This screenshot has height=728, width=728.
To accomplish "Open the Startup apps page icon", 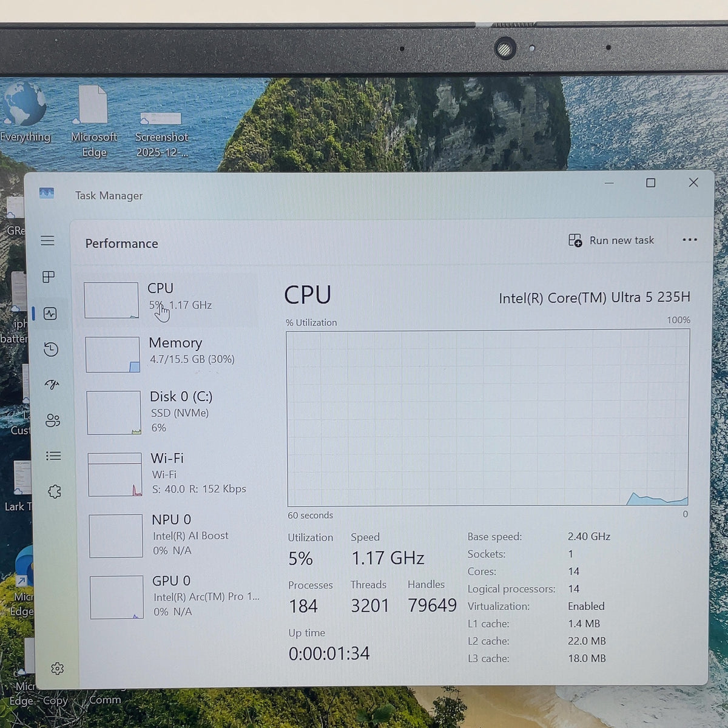I will coord(52,384).
